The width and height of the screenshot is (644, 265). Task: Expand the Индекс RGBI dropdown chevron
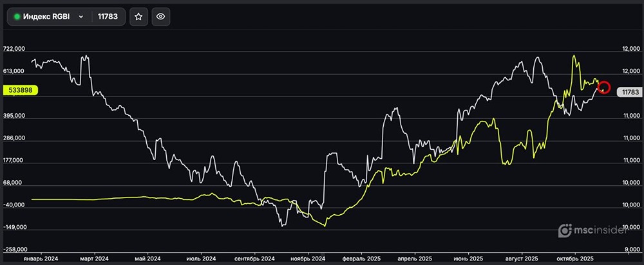click(x=80, y=17)
